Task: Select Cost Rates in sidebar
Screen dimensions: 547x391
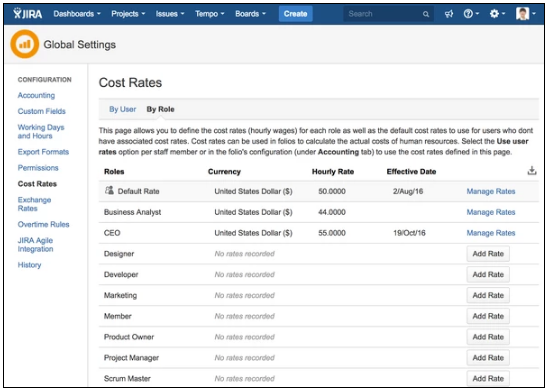Action: [37, 184]
